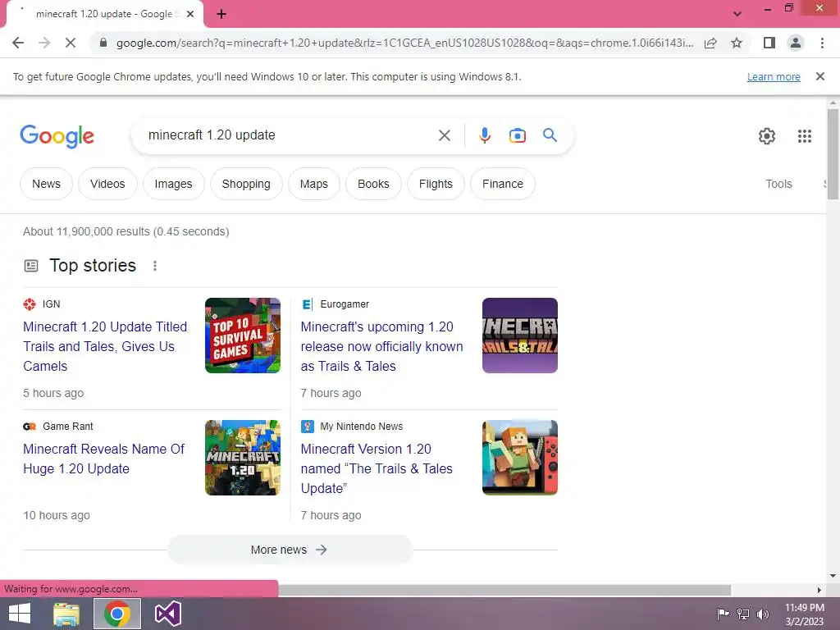
Task: Switch to the Flights results tab
Action: click(x=436, y=184)
